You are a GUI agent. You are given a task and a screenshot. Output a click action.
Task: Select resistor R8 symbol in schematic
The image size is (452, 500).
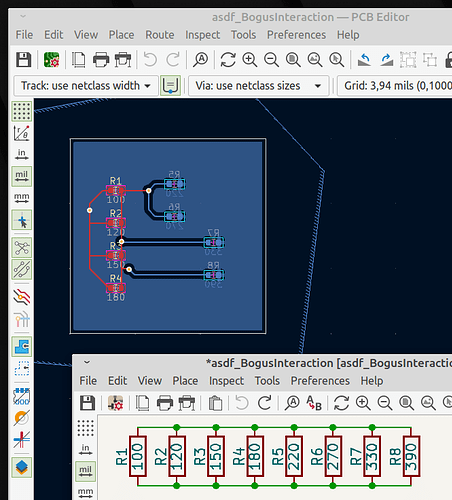(x=411, y=456)
